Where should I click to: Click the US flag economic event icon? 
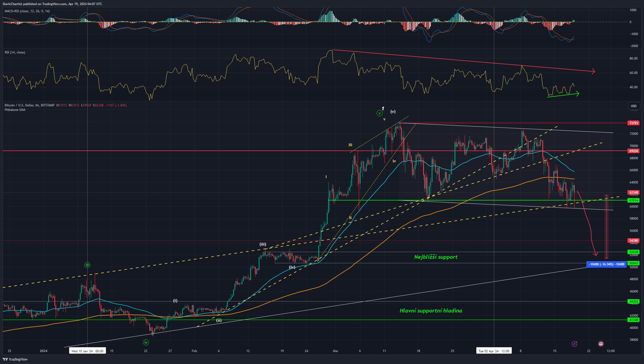point(601,344)
